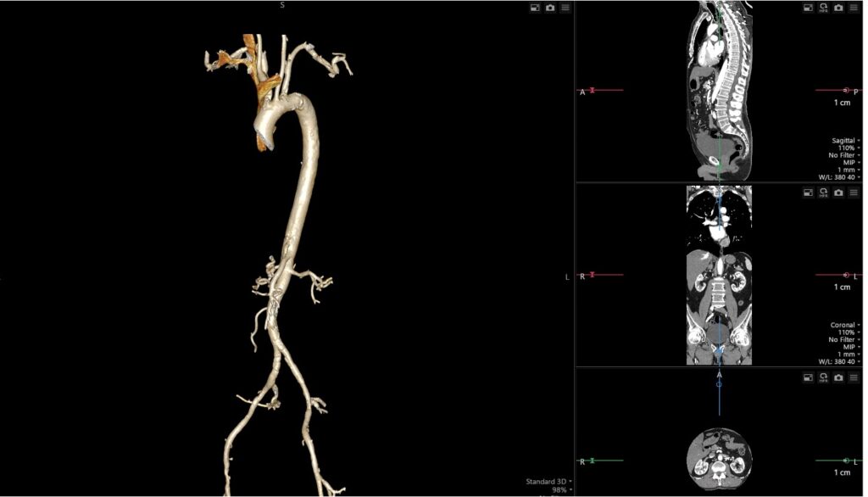The height and width of the screenshot is (497, 868).
Task: Click the camera snapshot icon in 3D view
Action: [550, 8]
